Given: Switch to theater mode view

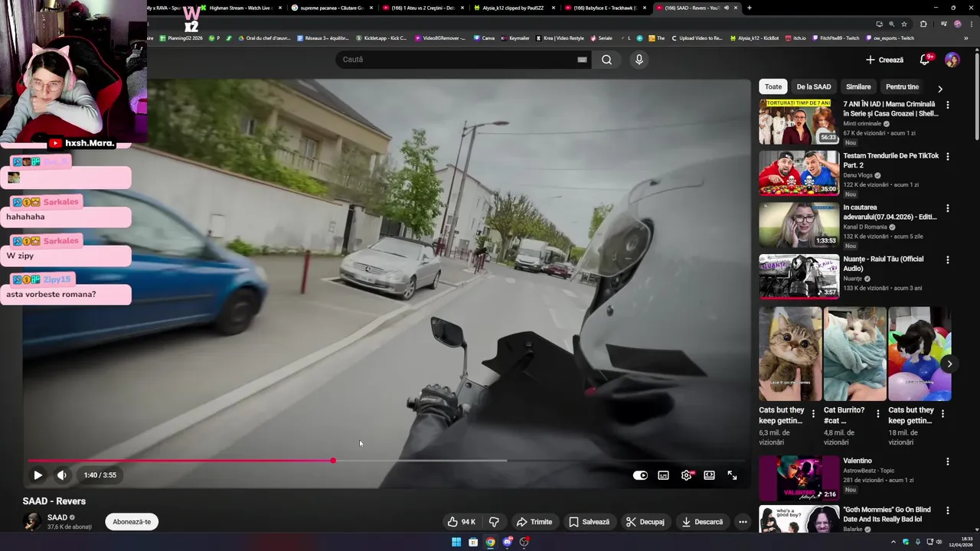Looking at the screenshot, I should pos(709,475).
